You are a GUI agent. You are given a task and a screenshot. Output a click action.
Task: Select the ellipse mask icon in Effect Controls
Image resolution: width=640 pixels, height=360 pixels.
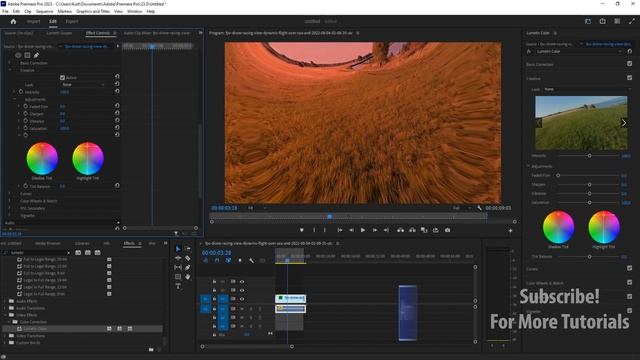click(18, 55)
